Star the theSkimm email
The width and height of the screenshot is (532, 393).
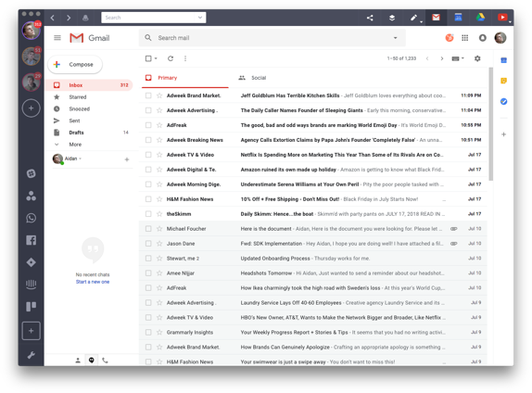(159, 214)
